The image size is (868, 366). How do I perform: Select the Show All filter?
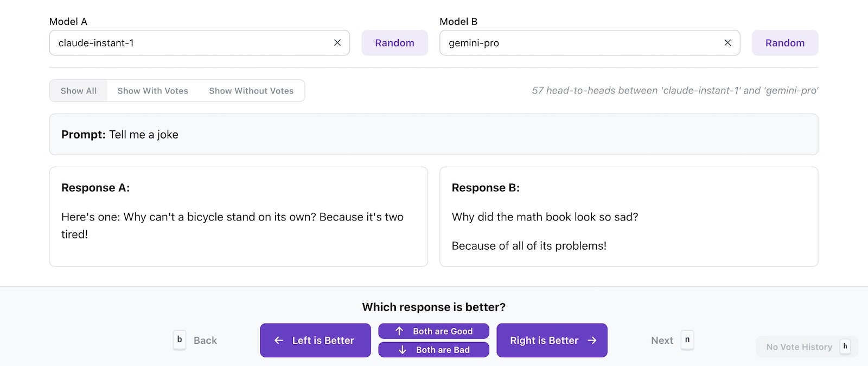[79, 91]
